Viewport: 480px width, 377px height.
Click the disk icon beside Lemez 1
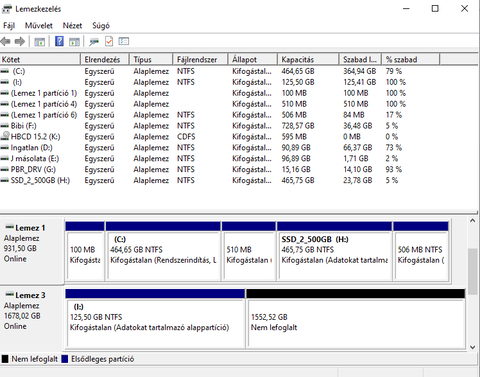[10, 227]
